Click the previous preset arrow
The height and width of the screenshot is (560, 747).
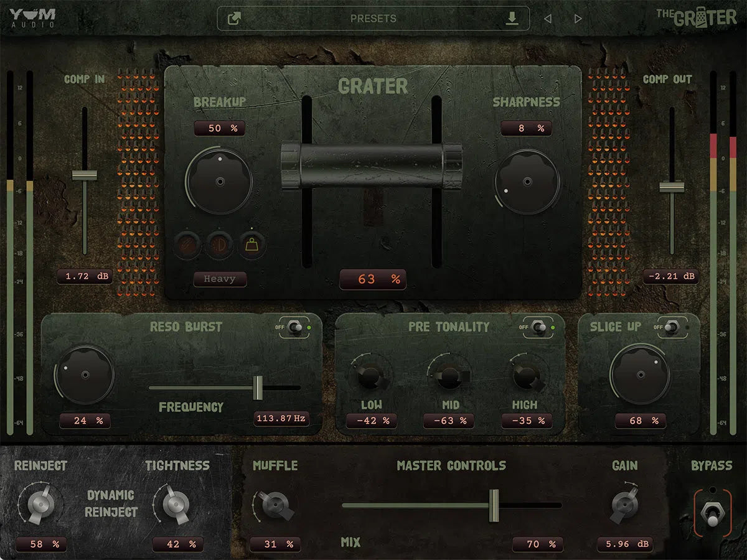tap(547, 18)
